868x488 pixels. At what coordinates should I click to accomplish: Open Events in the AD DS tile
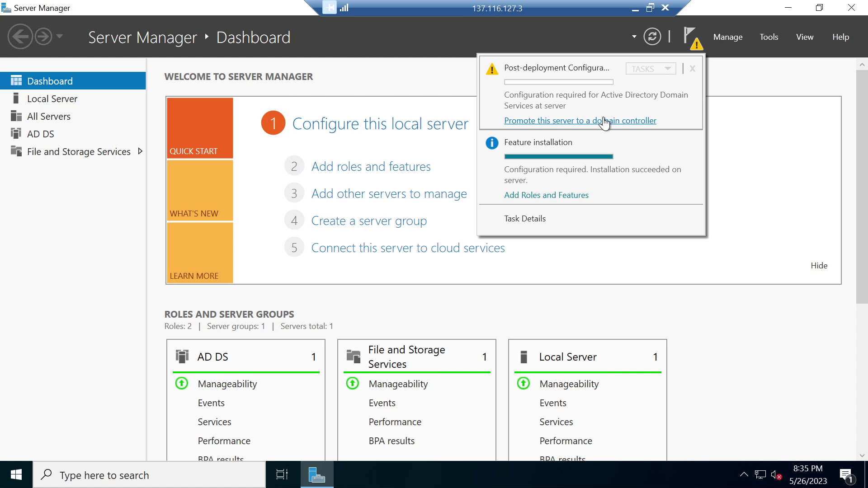coord(211,403)
